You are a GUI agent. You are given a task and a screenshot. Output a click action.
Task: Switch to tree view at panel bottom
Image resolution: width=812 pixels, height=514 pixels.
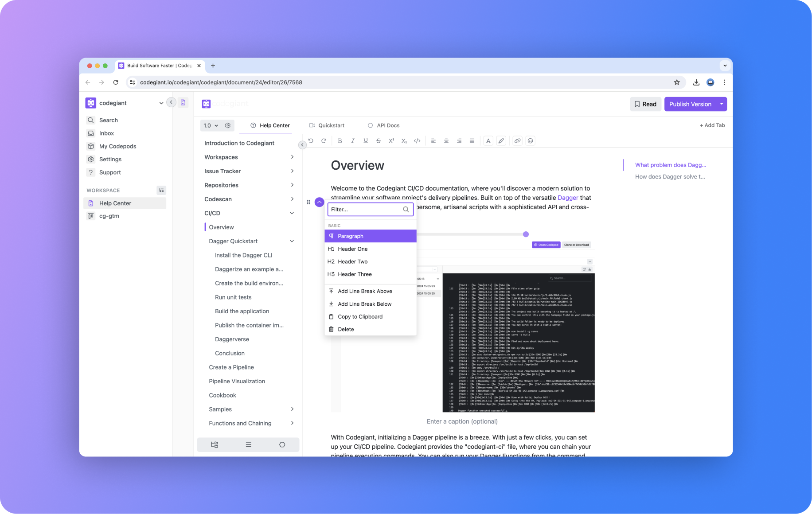point(215,444)
